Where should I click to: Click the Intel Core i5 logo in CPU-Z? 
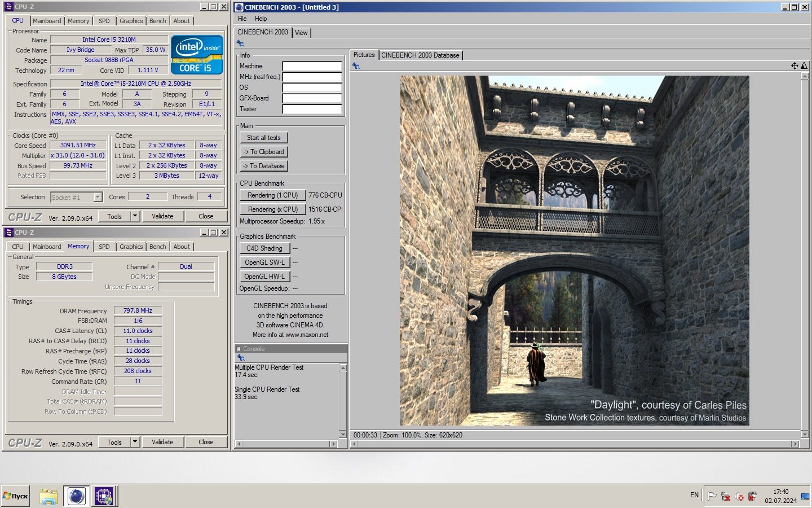[197, 55]
